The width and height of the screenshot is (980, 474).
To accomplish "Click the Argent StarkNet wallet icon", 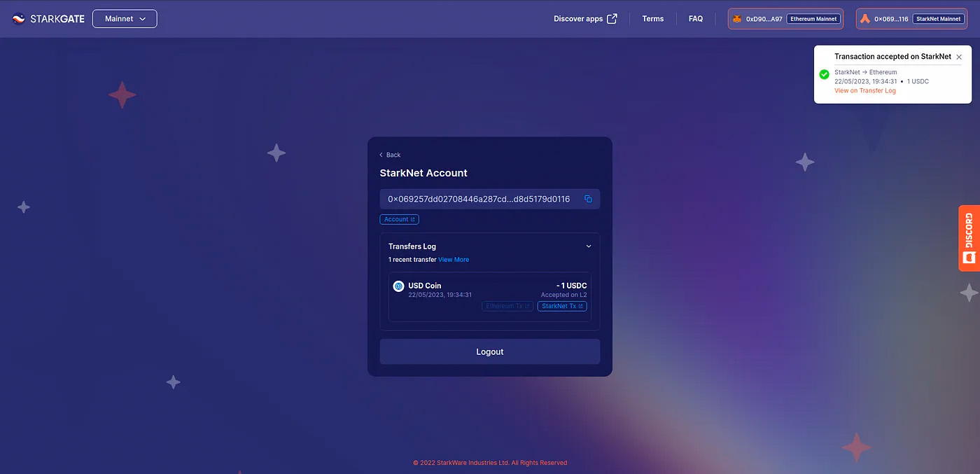I will (865, 19).
